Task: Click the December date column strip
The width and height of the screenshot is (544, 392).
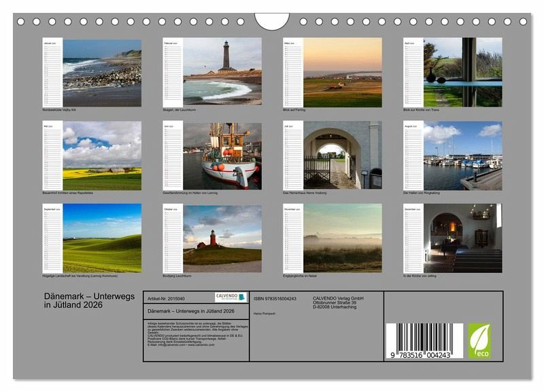Action: coord(413,238)
